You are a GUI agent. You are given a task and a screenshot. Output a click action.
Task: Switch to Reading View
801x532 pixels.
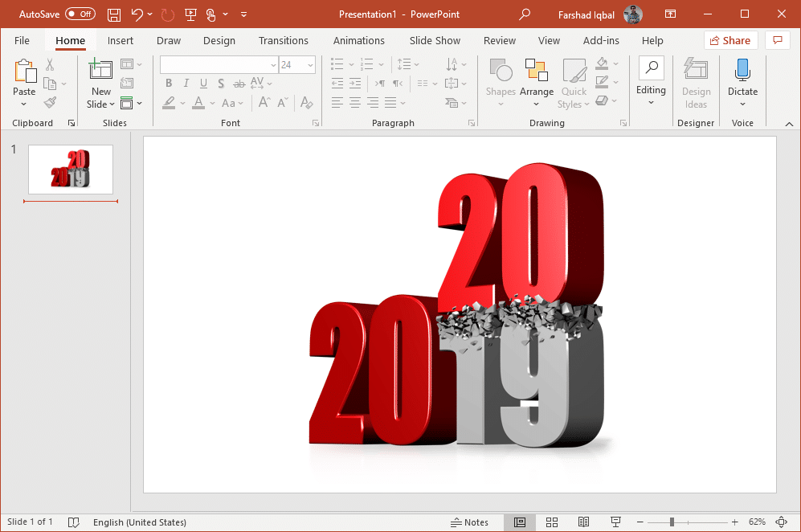(583, 522)
